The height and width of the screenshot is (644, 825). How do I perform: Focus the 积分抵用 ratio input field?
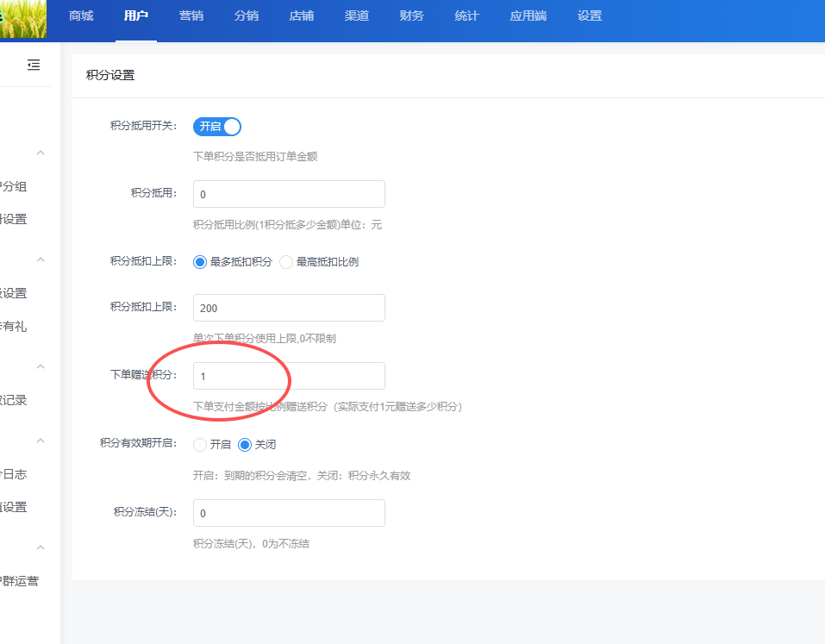(289, 194)
